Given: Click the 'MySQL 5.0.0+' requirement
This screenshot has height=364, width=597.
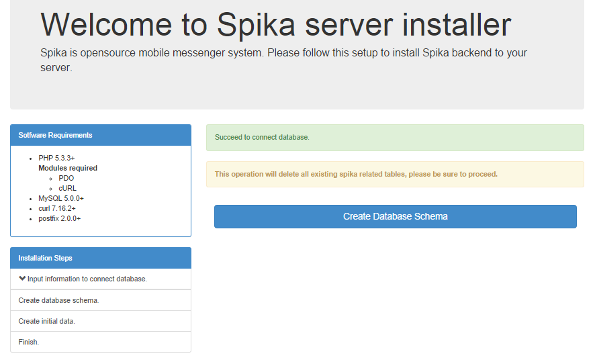Looking at the screenshot, I should [x=61, y=198].
